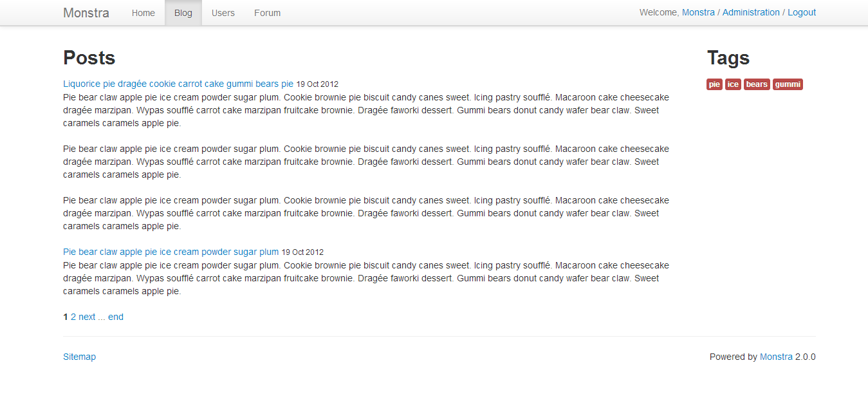Open the Sitemap footer link

pyautogui.click(x=79, y=357)
